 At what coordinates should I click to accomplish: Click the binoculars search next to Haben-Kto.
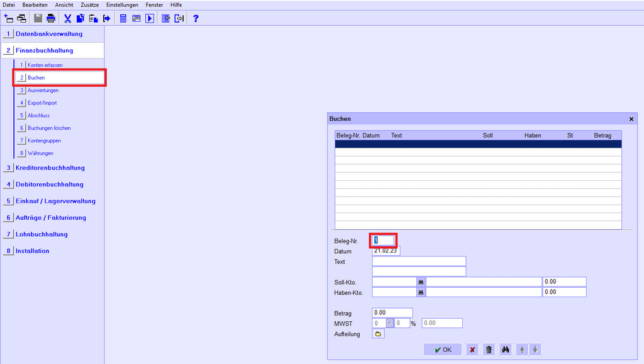click(x=421, y=292)
